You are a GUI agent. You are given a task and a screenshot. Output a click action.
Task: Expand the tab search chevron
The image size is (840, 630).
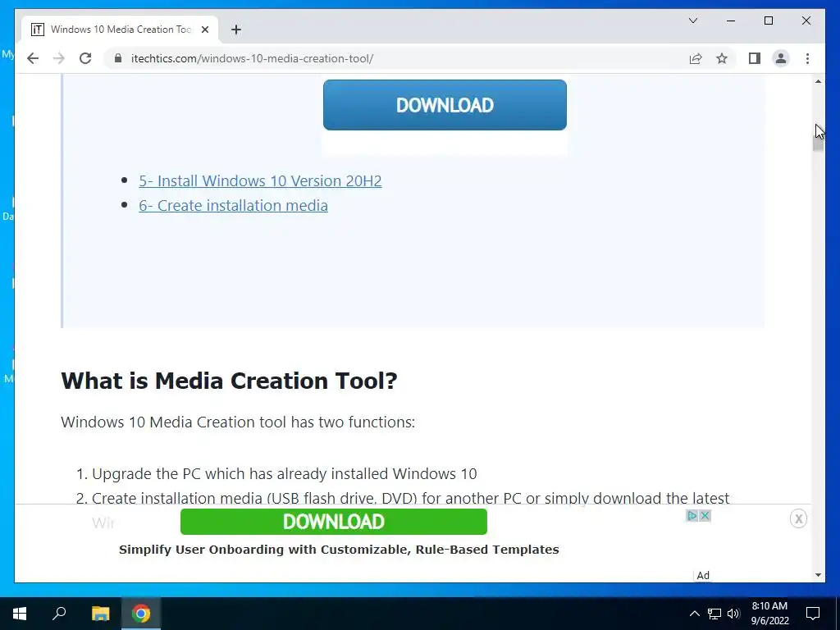pos(692,21)
